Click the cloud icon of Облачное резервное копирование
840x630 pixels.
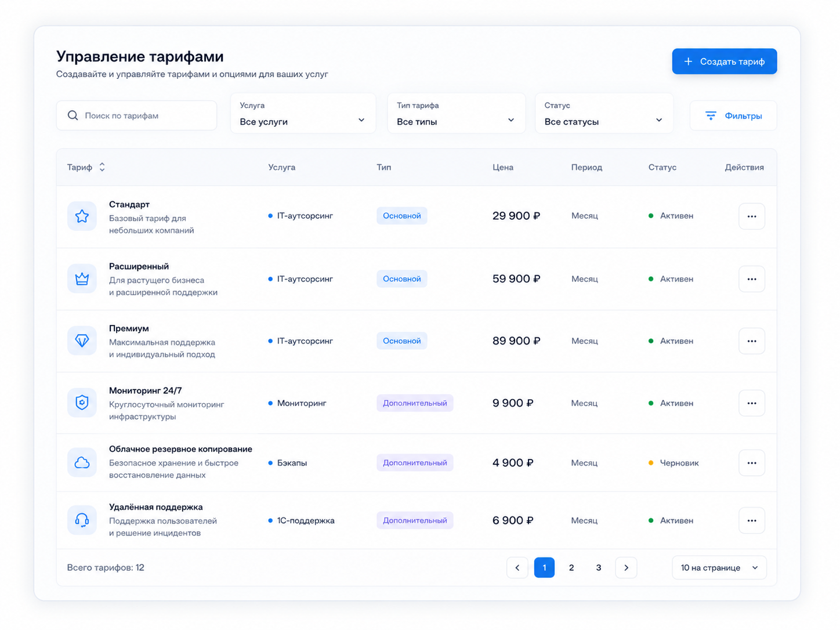(82, 462)
